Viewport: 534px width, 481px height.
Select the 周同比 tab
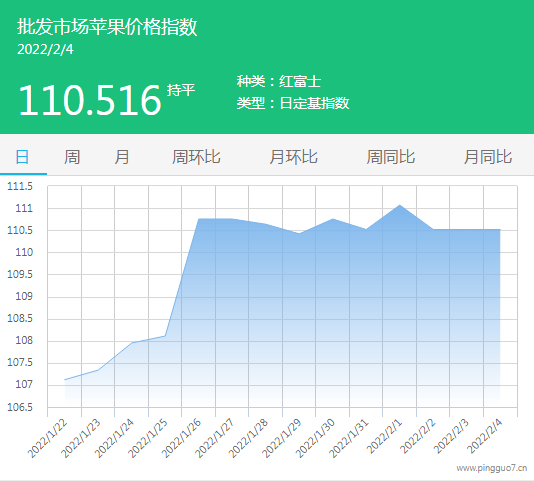point(391,157)
